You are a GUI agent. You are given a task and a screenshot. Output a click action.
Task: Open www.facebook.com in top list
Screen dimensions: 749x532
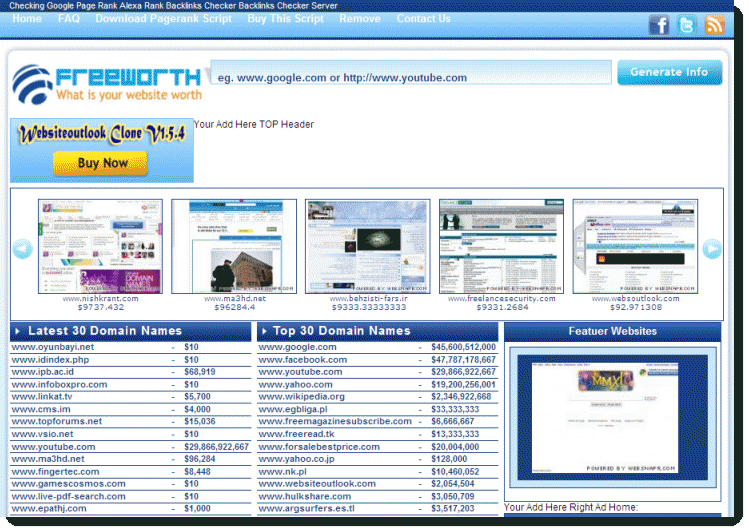pos(302,360)
